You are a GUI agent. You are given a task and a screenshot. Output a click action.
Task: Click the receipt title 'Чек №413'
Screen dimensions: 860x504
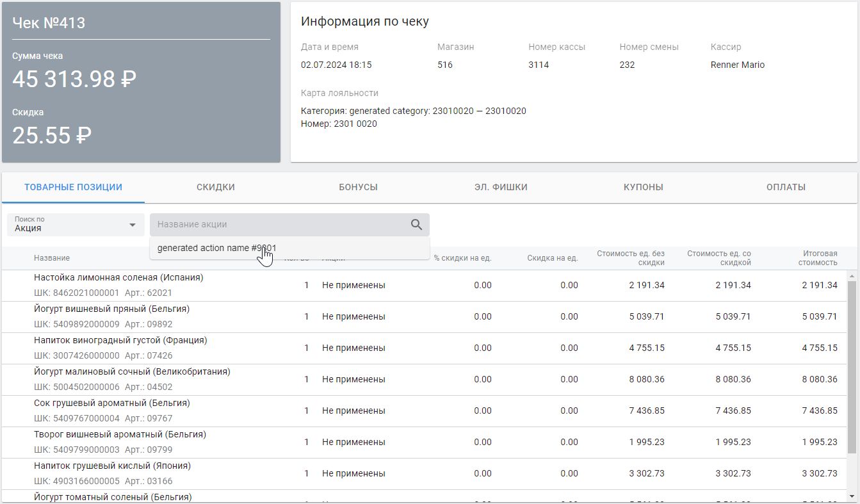click(49, 23)
